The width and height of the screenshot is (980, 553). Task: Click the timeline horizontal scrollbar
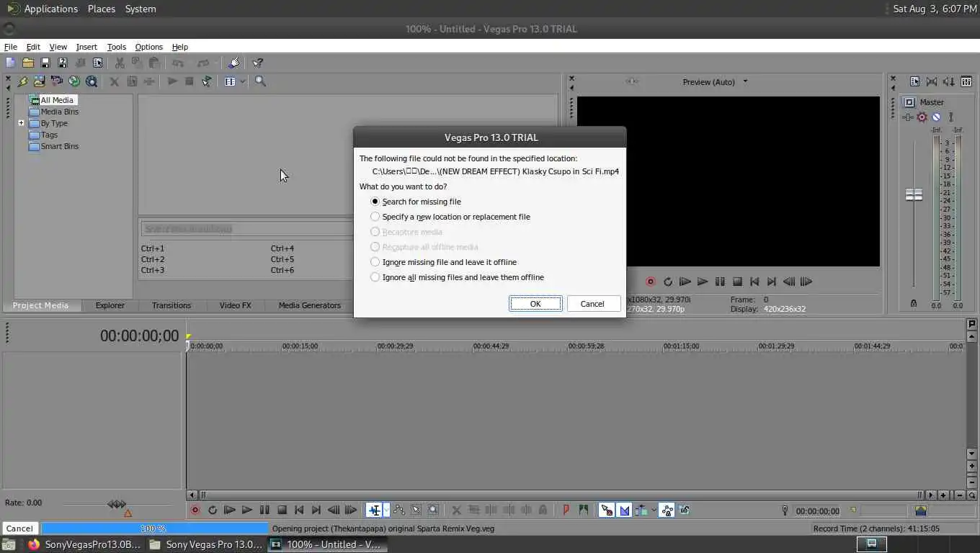(561, 495)
